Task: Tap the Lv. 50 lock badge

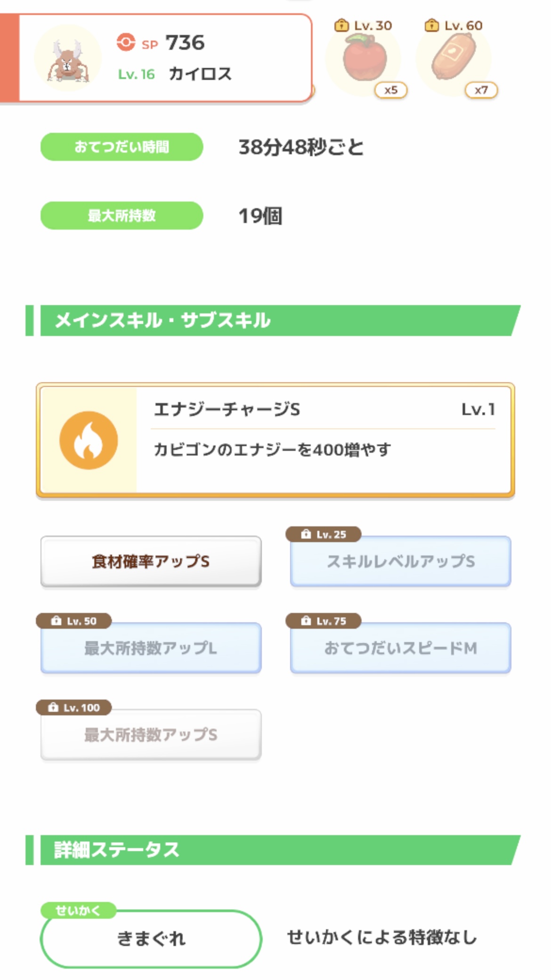Action: click(x=74, y=621)
